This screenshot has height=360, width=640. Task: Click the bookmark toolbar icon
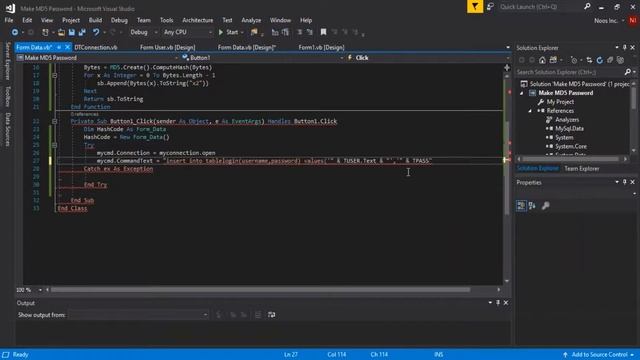point(323,32)
